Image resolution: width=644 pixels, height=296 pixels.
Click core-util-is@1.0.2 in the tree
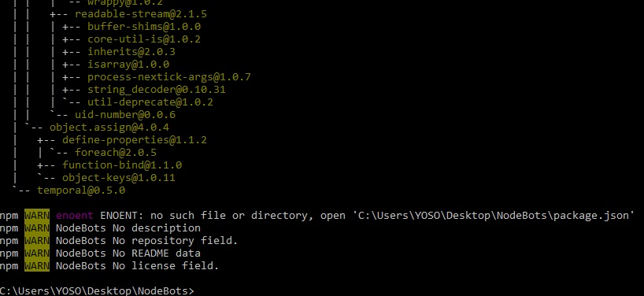pyautogui.click(x=144, y=39)
